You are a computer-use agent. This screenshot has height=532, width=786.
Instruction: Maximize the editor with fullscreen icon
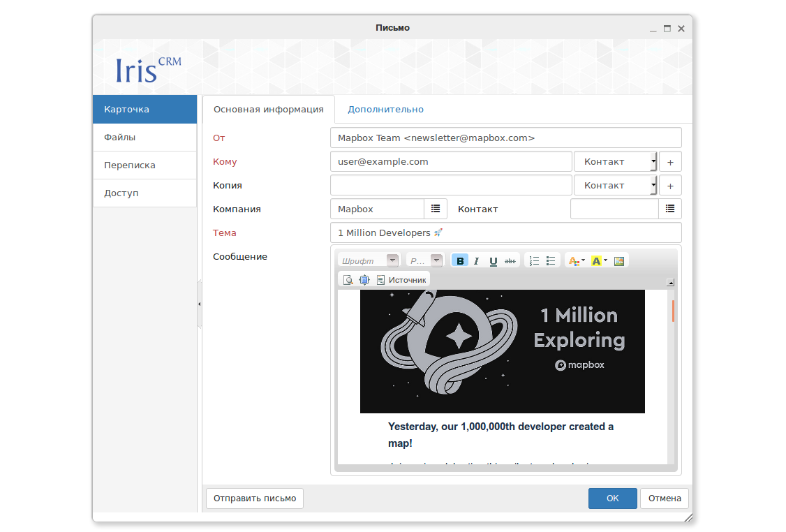pyautogui.click(x=364, y=280)
